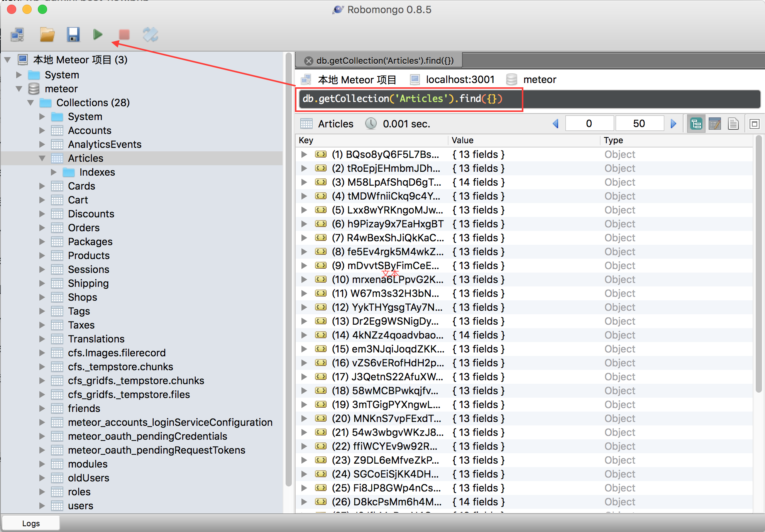Expand the Indexes folder under Articles
The image size is (765, 532).
tap(54, 172)
